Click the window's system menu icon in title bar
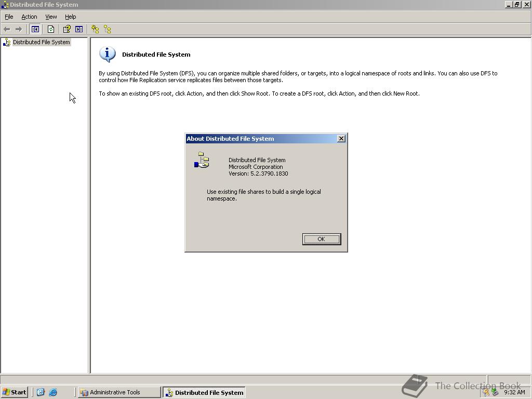Screen dimensions: 532x399 point(5,5)
